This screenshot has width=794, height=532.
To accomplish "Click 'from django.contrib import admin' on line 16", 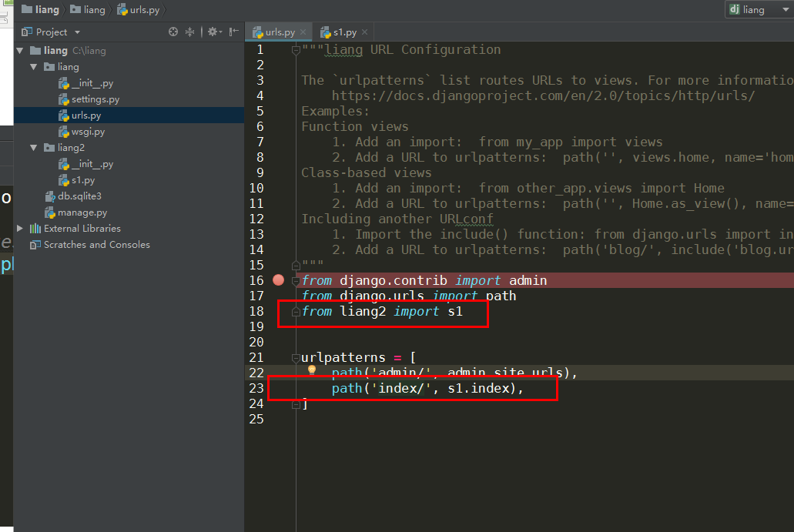I will (424, 280).
